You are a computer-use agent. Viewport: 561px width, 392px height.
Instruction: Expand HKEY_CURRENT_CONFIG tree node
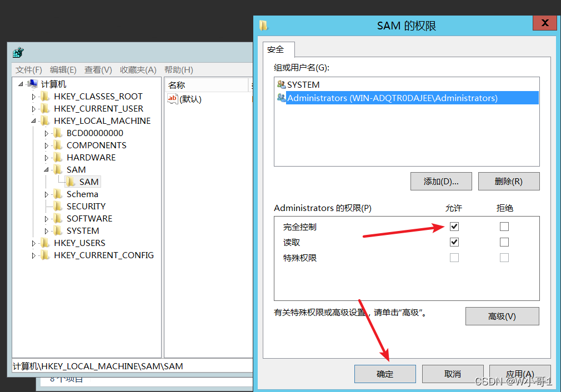33,255
